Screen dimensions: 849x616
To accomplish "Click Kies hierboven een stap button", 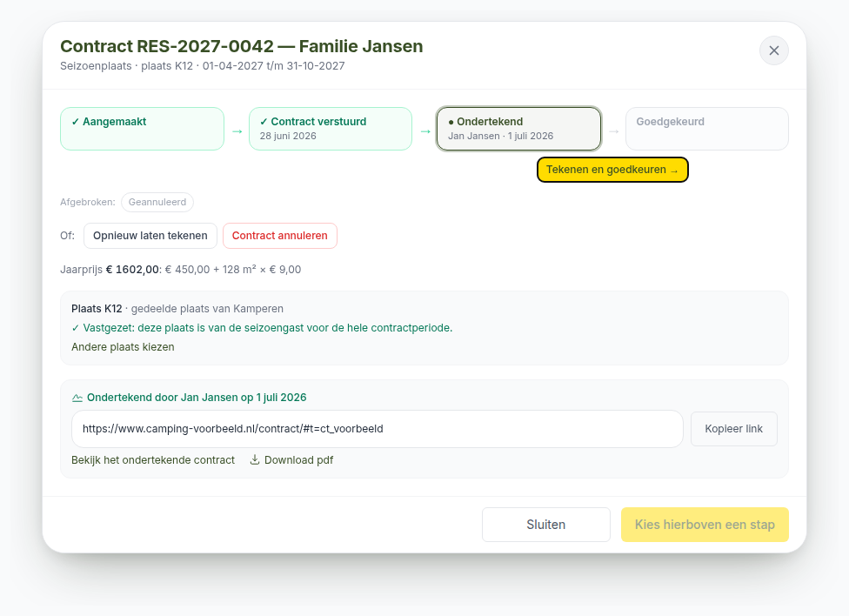I will (705, 525).
